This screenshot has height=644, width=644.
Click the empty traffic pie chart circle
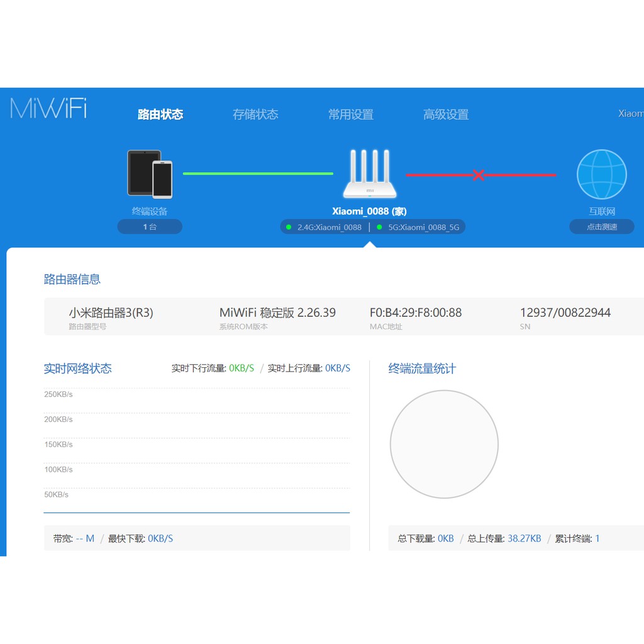click(x=444, y=444)
